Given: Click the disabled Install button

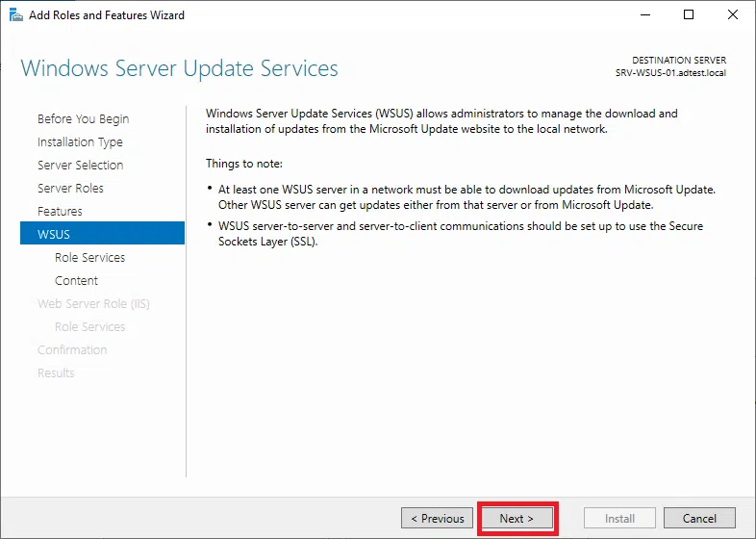Looking at the screenshot, I should coord(618,518).
